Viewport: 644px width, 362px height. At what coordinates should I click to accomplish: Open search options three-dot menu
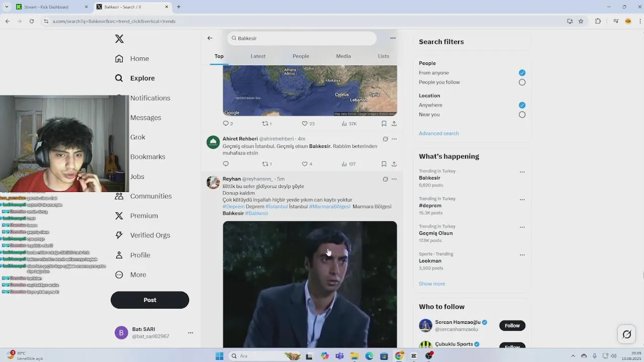tap(393, 38)
